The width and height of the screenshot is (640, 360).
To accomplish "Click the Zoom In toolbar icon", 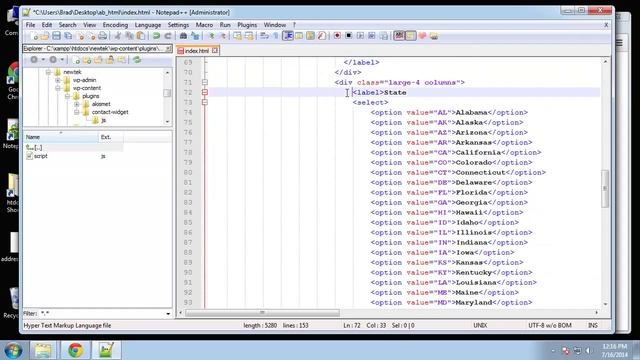I will pyautogui.click(x=211, y=36).
